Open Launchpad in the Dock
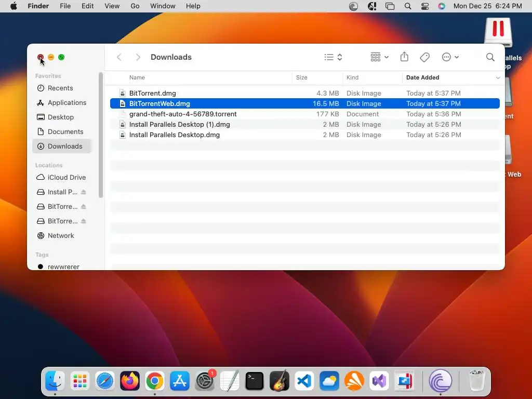532x399 pixels. (x=80, y=381)
